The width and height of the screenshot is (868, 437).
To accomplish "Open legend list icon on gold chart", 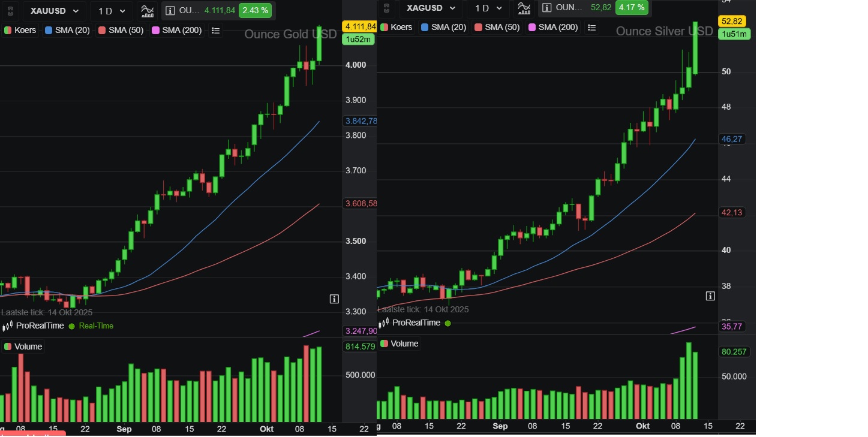I will point(216,30).
